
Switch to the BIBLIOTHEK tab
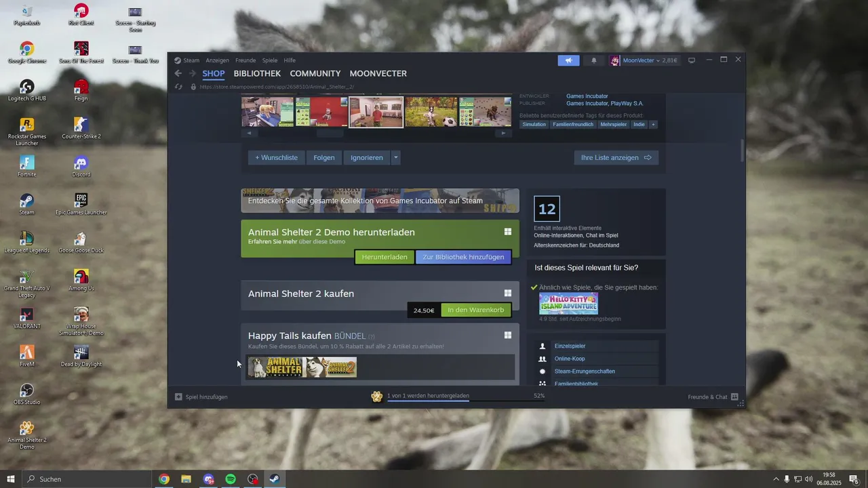tap(257, 74)
